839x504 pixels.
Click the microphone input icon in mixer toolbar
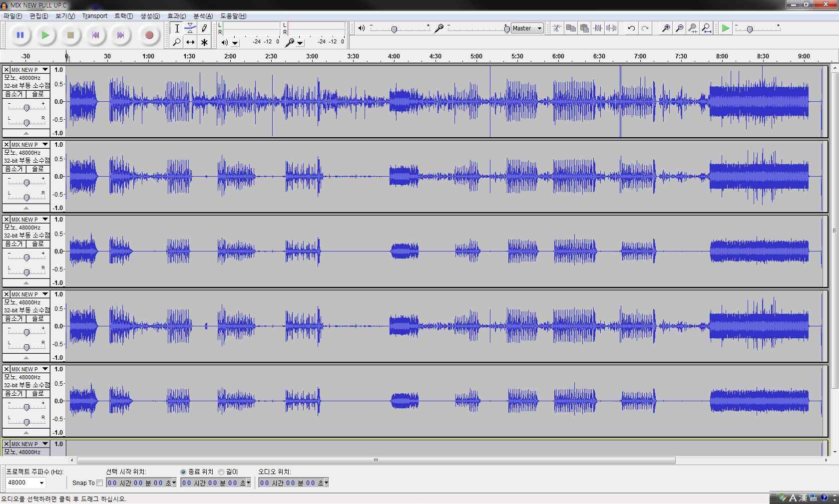(x=439, y=28)
